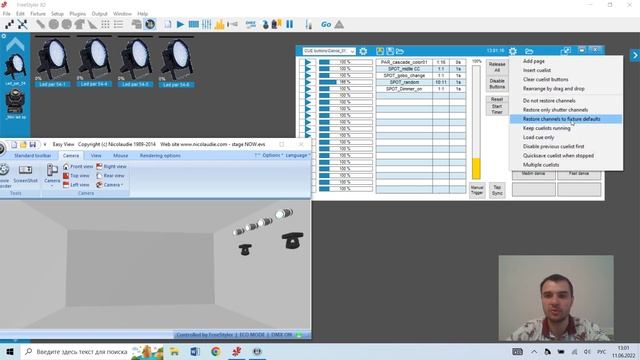The image size is (640, 360).
Task: Select Restore channels to fixture defaults
Action: 562,119
